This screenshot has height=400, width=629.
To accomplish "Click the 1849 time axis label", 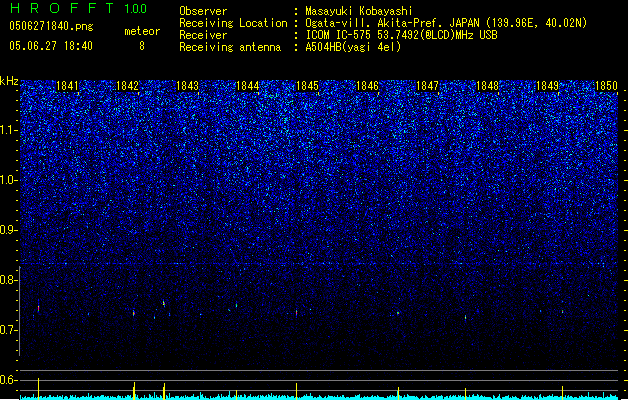I will pyautogui.click(x=548, y=86).
